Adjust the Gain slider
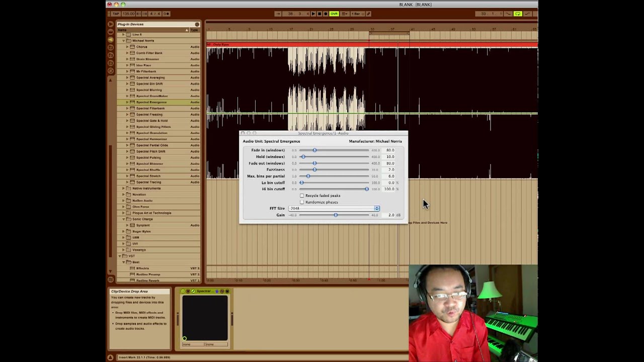The height and width of the screenshot is (362, 644). coord(334,215)
